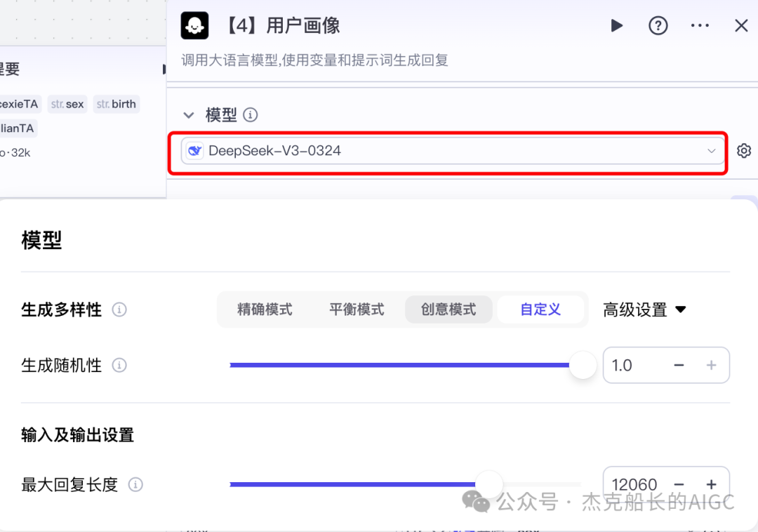The height and width of the screenshot is (532, 758).
Task: Collapse the 模型 section chevron
Action: point(189,115)
